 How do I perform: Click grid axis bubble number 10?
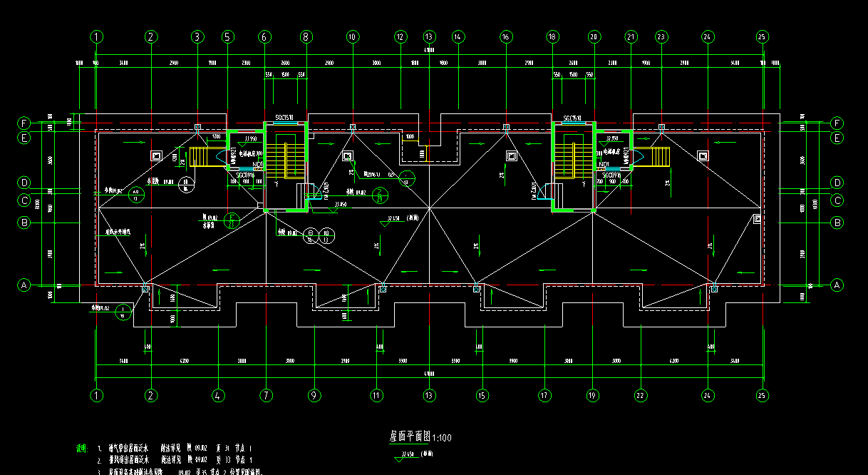point(351,36)
